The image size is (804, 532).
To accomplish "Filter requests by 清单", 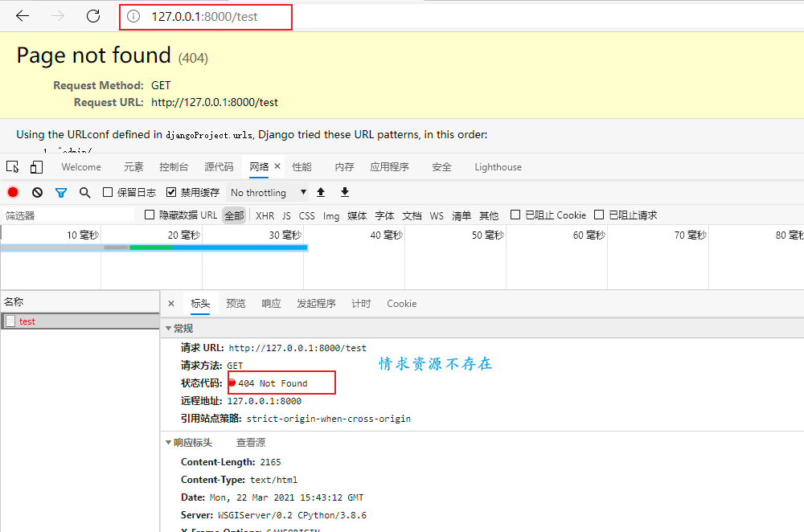I will (x=461, y=215).
